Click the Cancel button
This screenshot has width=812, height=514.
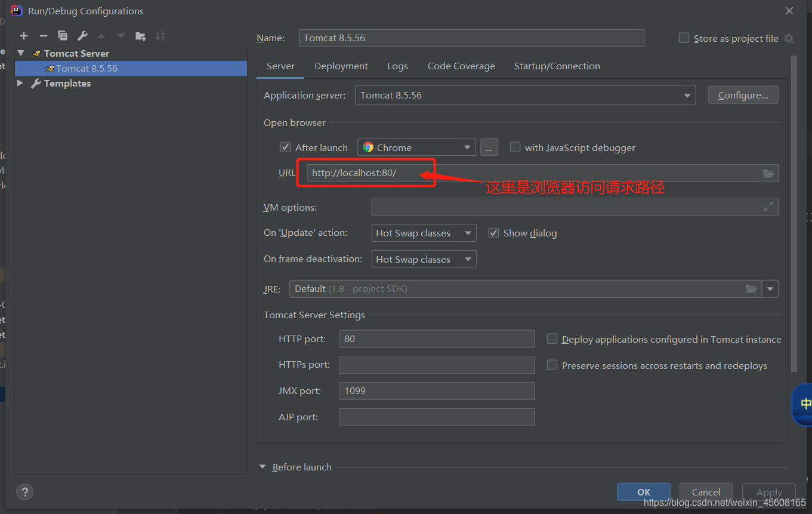pos(706,492)
